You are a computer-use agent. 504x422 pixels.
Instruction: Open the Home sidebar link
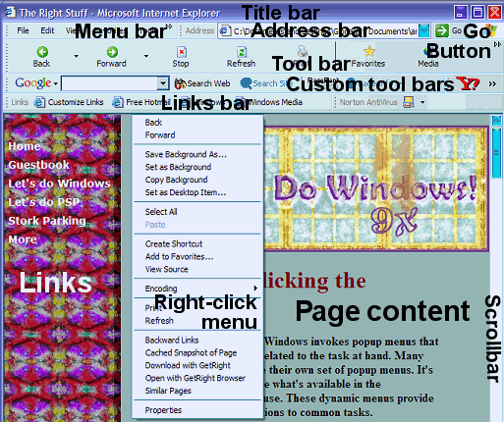coord(25,146)
